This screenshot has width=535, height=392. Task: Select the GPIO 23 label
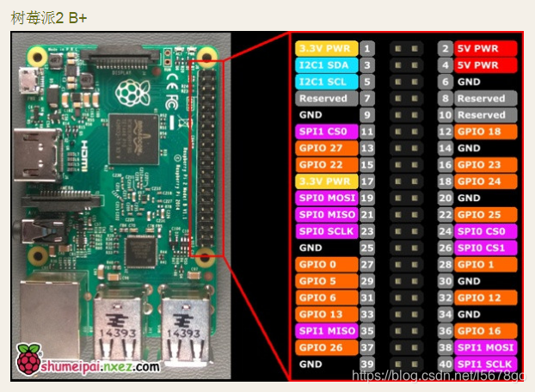(485, 165)
